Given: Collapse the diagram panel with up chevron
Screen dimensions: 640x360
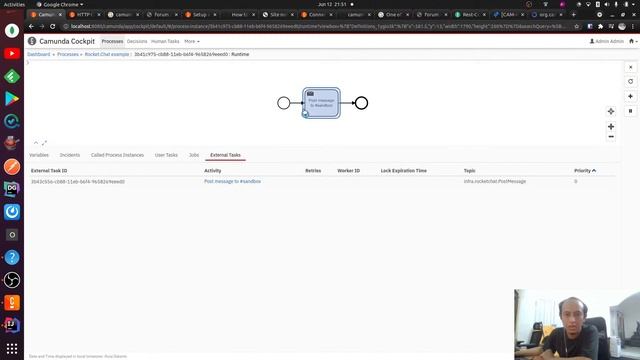Looking at the screenshot, I should coord(36,143).
